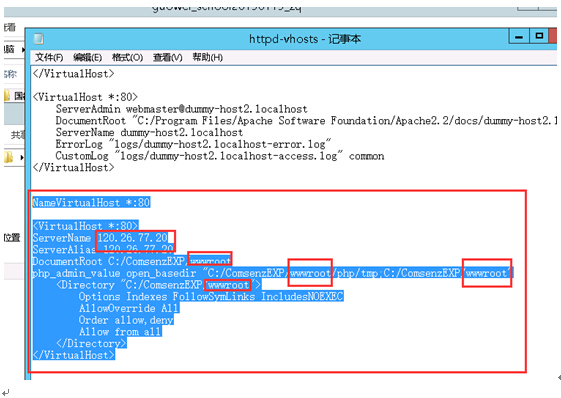Maximize the httpd-vhosts Notepad window
Screen dimensions: 561x398
[x=539, y=36]
